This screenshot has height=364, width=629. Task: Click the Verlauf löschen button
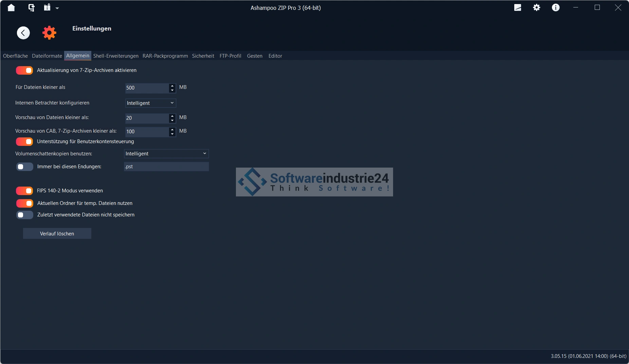57,234
